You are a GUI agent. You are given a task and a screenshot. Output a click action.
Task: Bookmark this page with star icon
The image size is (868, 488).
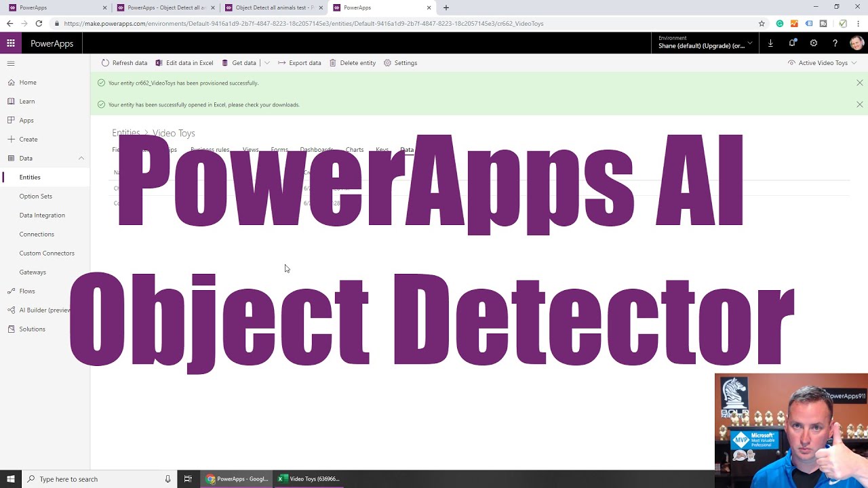point(762,24)
